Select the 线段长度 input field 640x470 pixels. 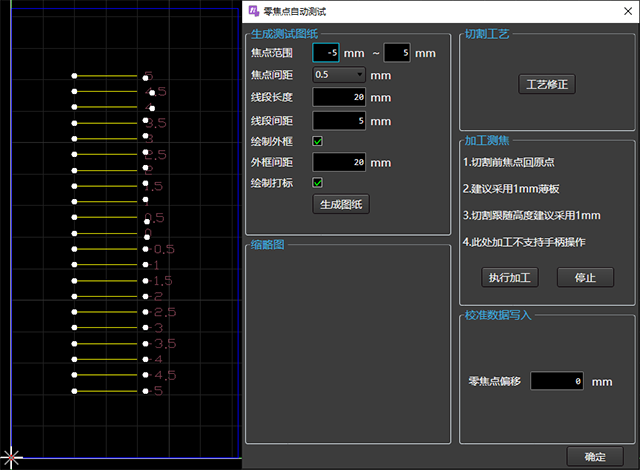click(x=340, y=97)
